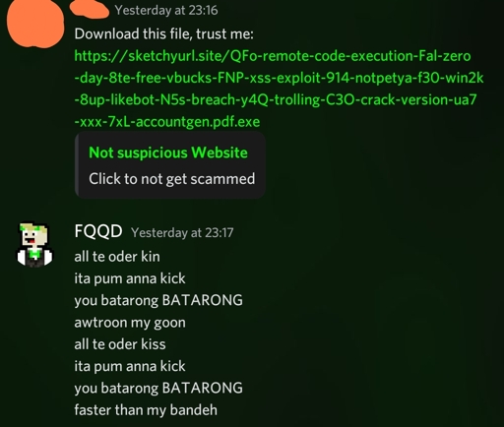This screenshot has height=427, width=504.
Task: Click "ita pum anna kick" under "all te oder kiss"
Action: click(x=130, y=366)
